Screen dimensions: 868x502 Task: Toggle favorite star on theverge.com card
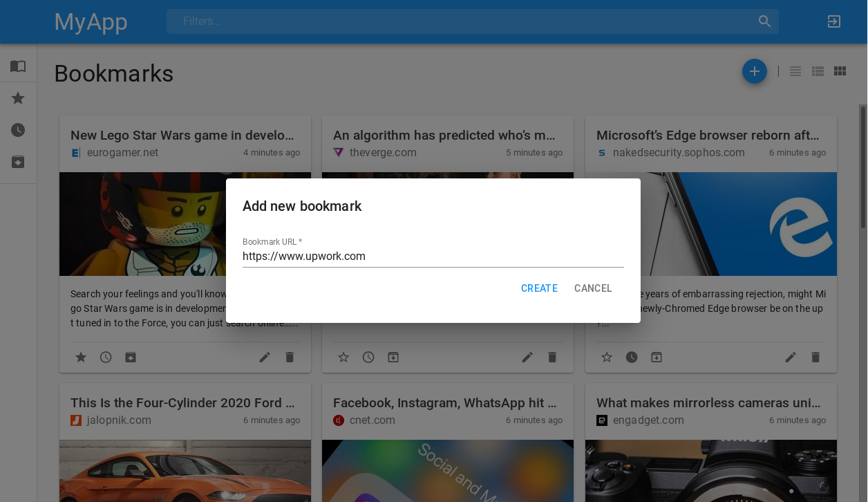[343, 357]
